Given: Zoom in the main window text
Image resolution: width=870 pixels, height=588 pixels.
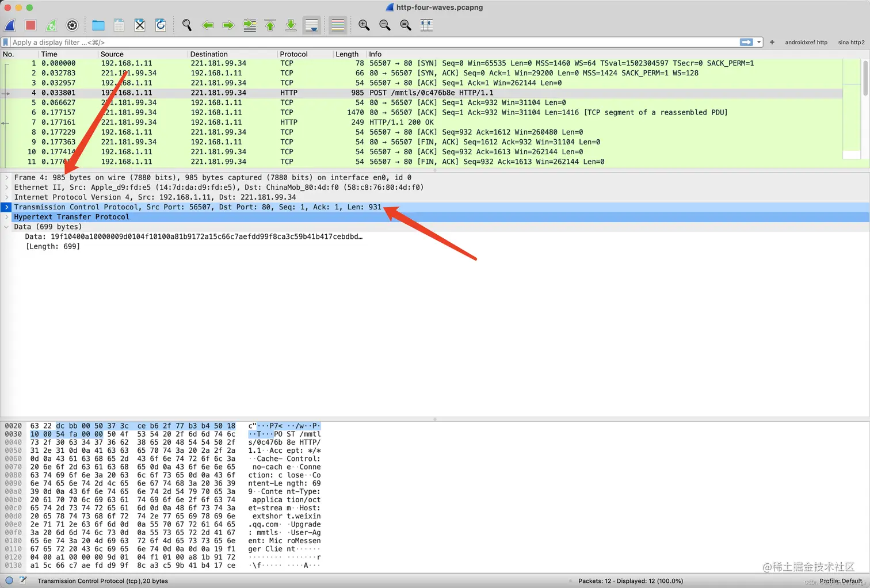Looking at the screenshot, I should (x=364, y=25).
